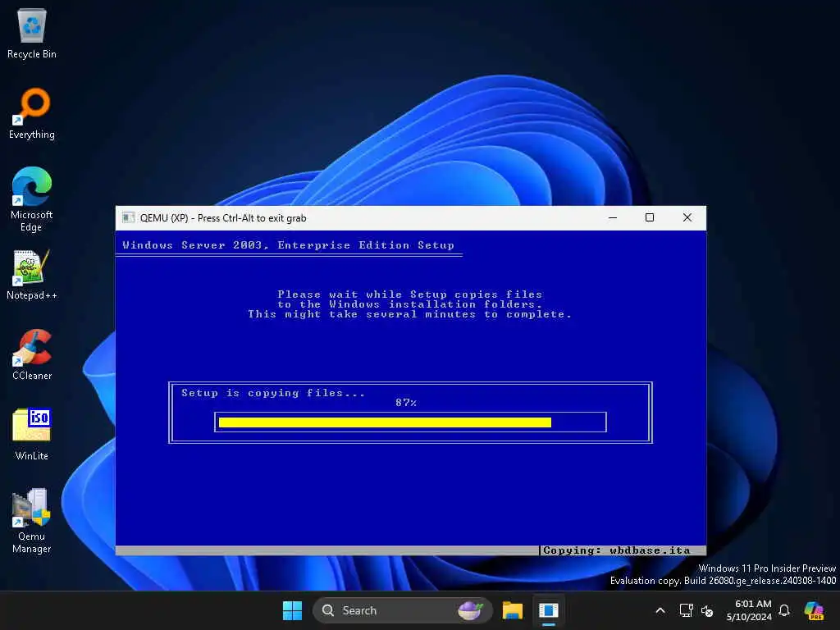Click the QEMU (XP) title bar text
Viewport: 840px width, 630px height.
[223, 218]
